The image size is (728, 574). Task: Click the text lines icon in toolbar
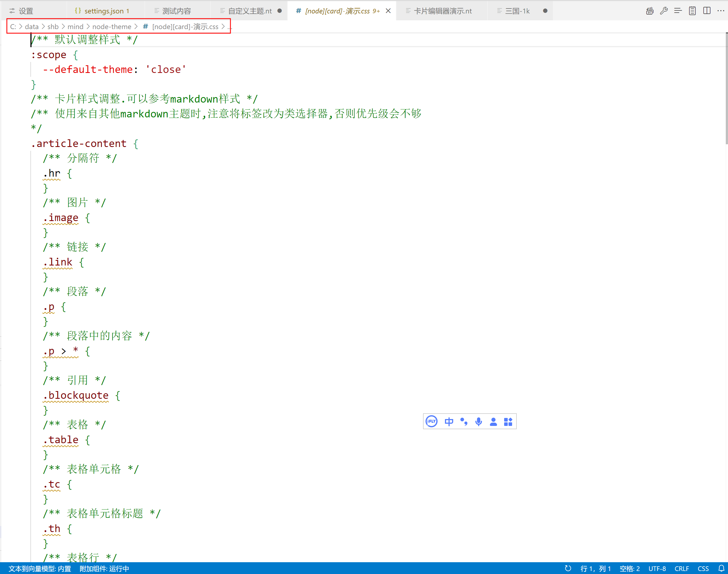(678, 11)
